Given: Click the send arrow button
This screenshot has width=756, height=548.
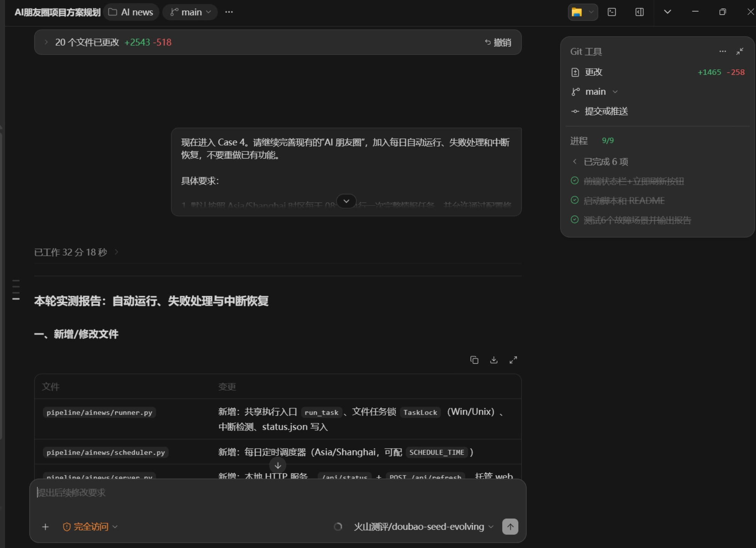Looking at the screenshot, I should pyautogui.click(x=510, y=527).
